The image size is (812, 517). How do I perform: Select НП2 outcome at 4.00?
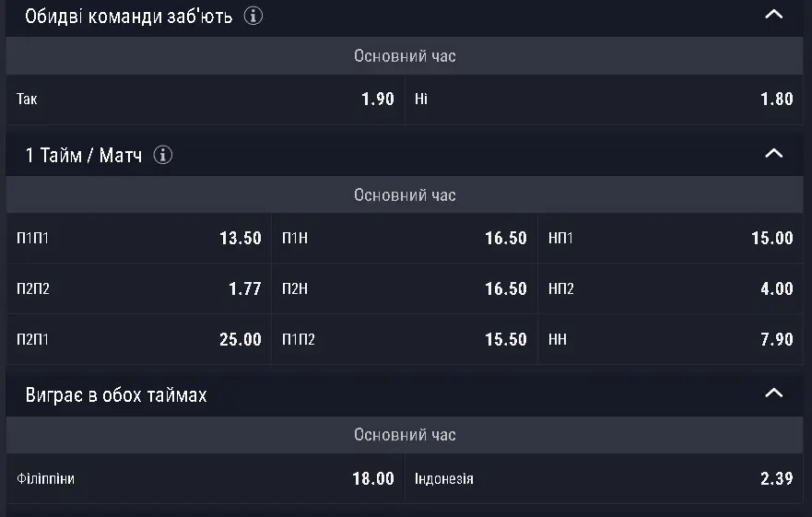tap(671, 288)
